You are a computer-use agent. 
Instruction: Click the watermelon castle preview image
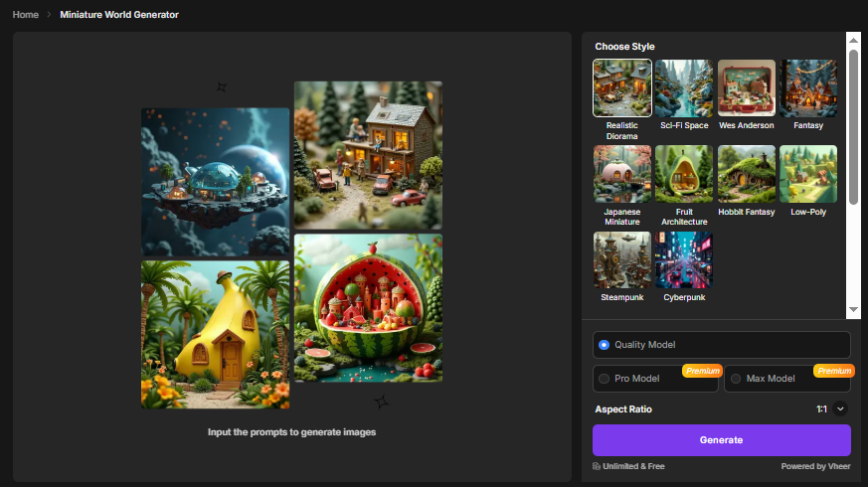[x=368, y=308]
